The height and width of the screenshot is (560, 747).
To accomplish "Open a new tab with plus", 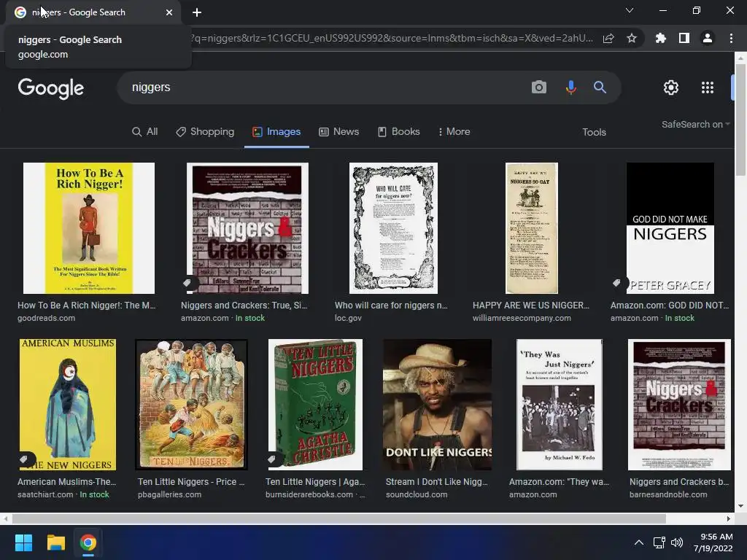I will click(197, 12).
